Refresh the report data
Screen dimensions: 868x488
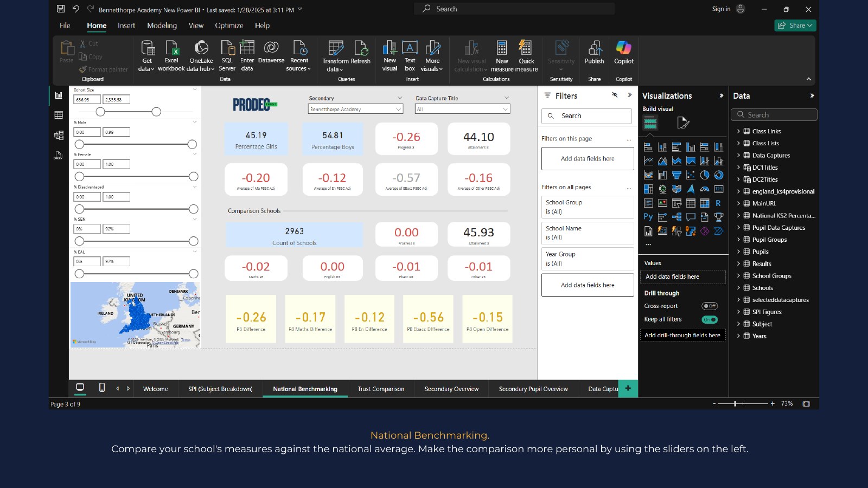[361, 52]
